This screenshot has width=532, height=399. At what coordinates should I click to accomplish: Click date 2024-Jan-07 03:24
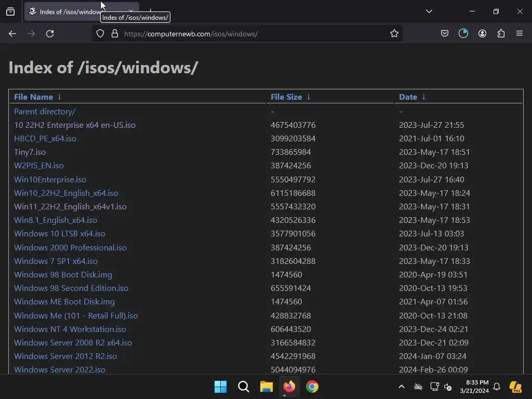coord(433,356)
